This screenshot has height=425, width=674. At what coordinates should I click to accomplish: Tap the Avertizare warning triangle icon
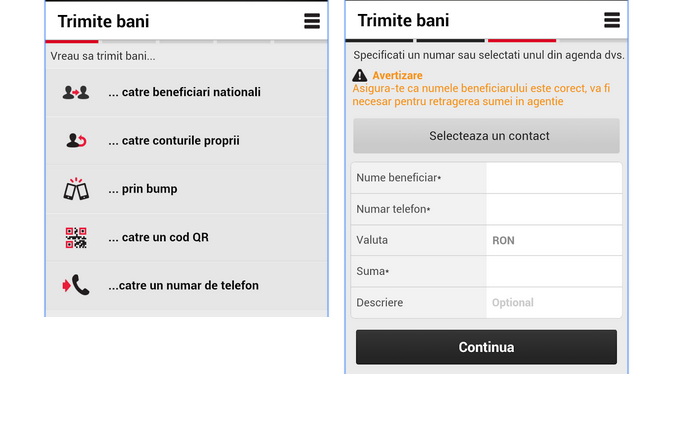click(x=360, y=76)
